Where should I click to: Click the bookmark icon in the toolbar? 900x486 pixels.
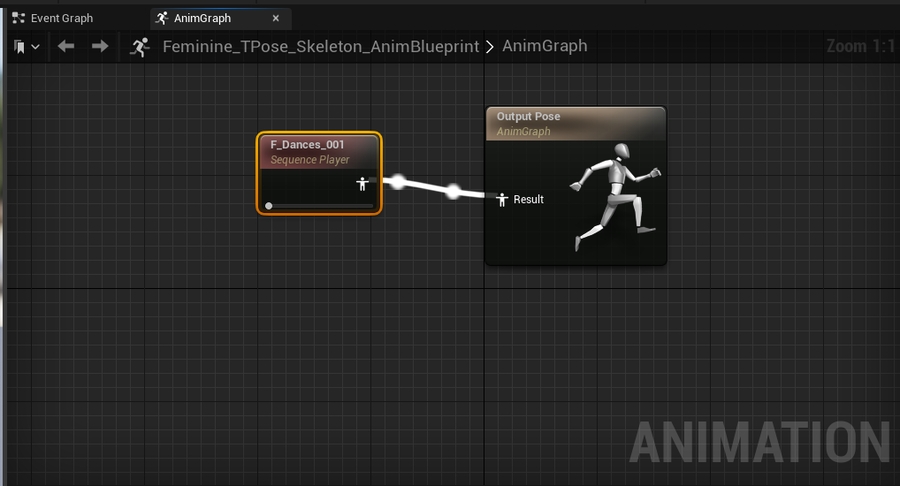[20, 47]
